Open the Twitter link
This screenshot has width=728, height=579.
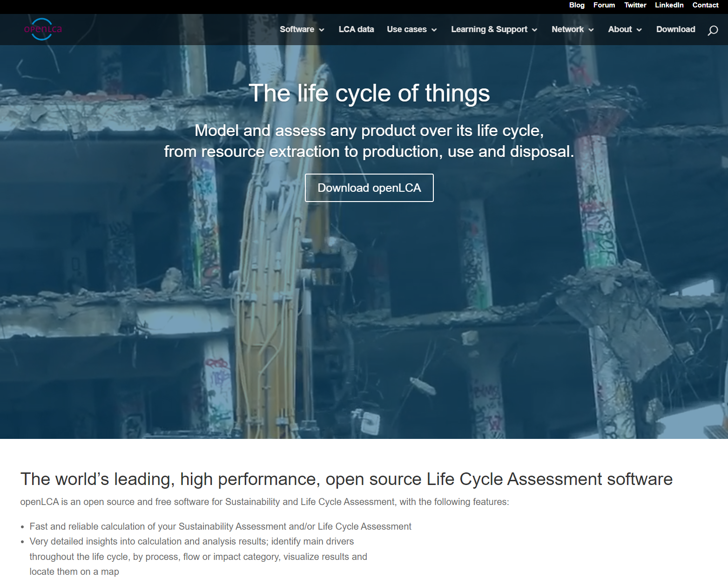[635, 5]
